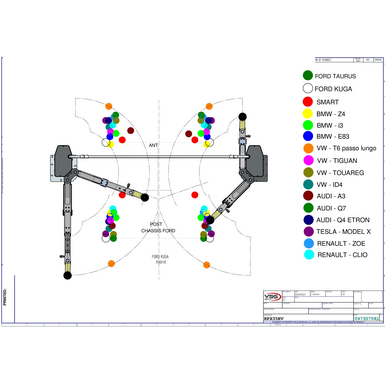Screen dimensions: 385x385
Task: Click the 'VW - TOUAREG' legend label
Action: click(x=340, y=173)
